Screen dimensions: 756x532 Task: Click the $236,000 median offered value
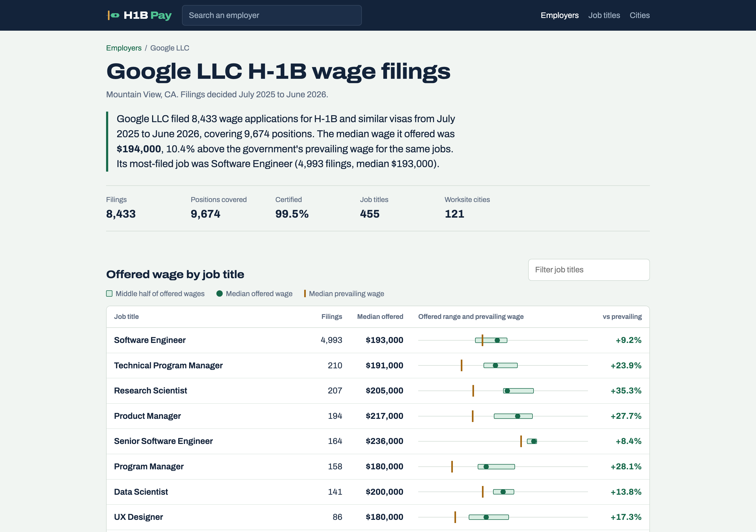tap(384, 441)
